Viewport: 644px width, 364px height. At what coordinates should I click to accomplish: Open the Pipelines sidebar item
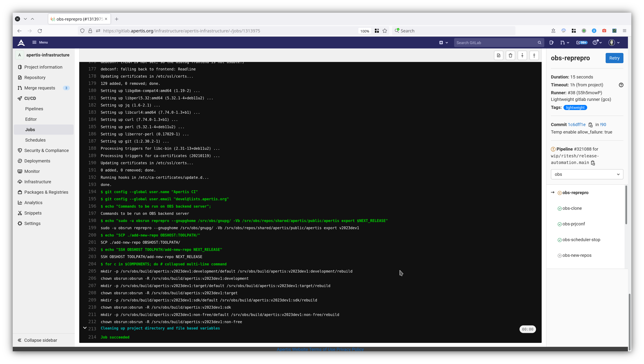click(x=34, y=109)
